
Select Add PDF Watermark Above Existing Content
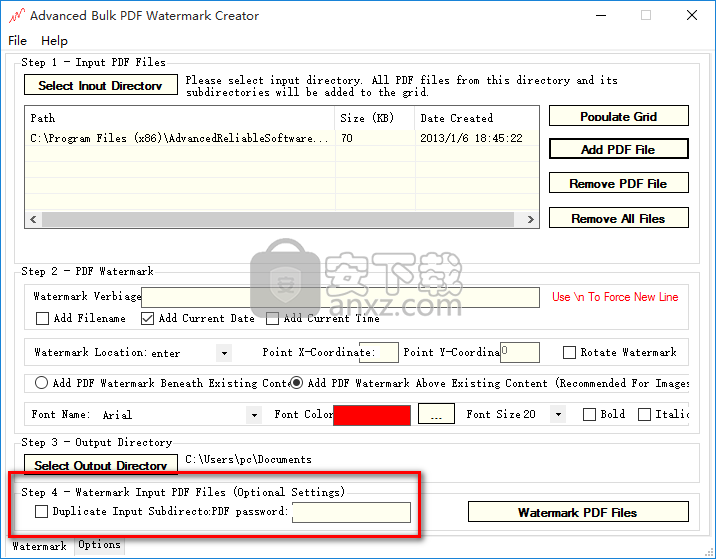point(296,383)
